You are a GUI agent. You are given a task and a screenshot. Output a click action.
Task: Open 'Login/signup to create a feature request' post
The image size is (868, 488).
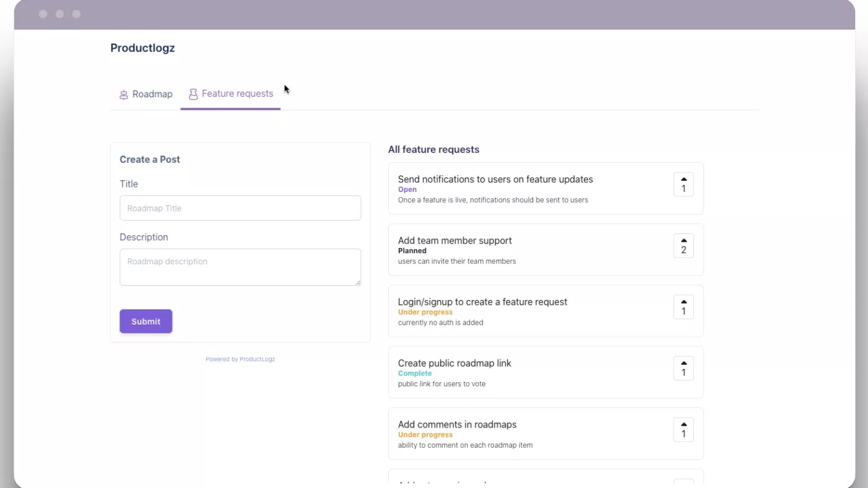(x=482, y=302)
